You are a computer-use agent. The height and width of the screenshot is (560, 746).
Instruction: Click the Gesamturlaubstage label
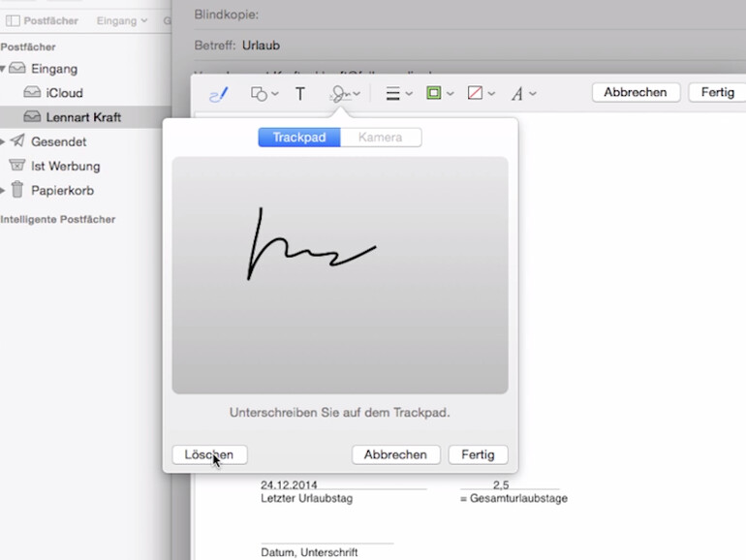513,499
